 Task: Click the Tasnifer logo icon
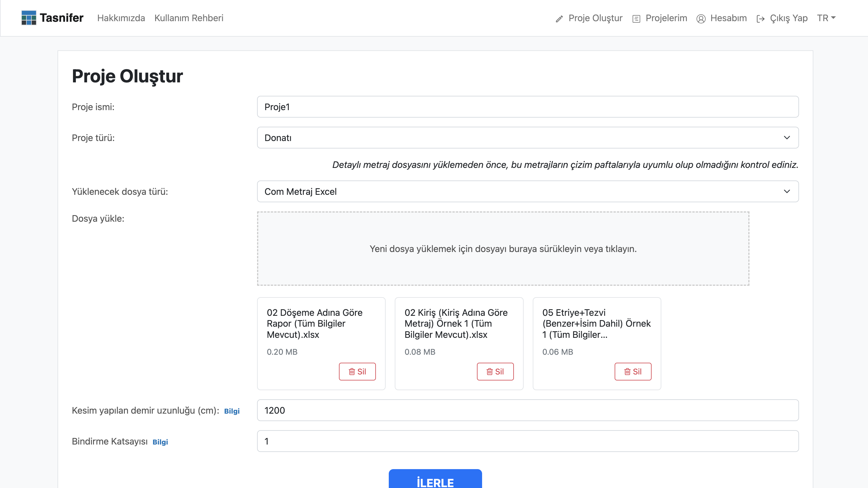click(x=29, y=18)
